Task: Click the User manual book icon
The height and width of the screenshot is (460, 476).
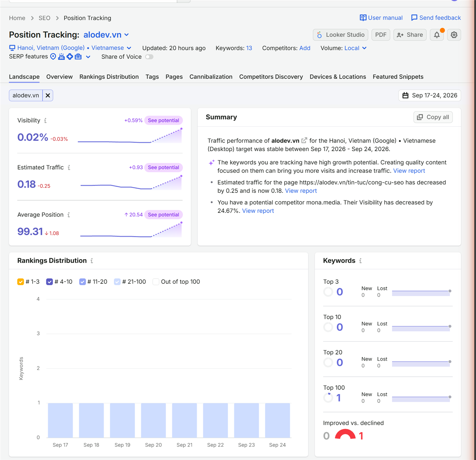Action: (363, 18)
